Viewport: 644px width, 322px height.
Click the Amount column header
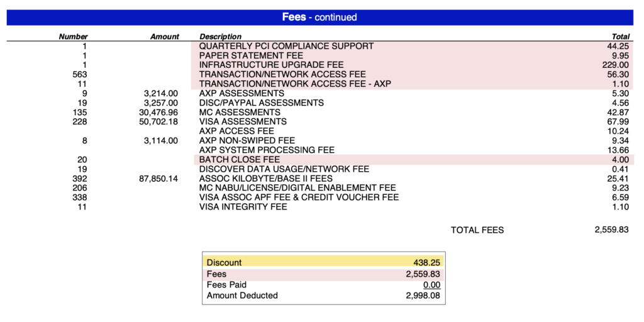click(165, 36)
